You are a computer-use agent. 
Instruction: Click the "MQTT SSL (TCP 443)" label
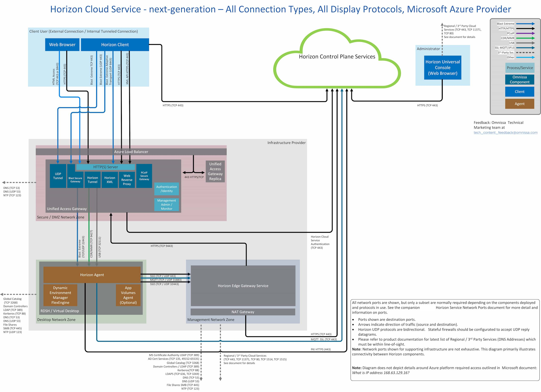(x=324, y=339)
